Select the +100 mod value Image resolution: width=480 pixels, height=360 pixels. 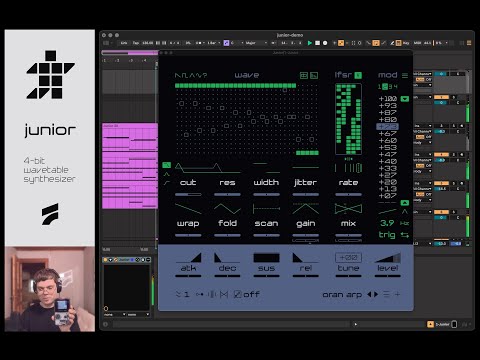(388, 99)
